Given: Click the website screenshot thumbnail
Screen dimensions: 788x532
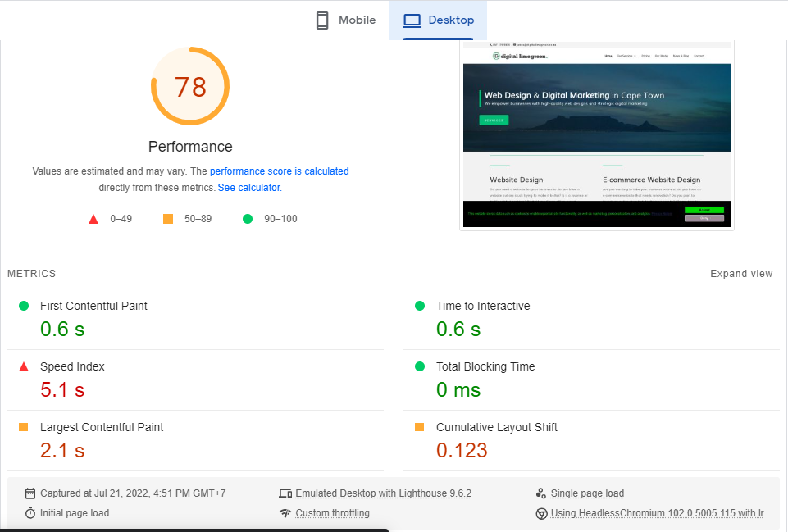Looking at the screenshot, I should pos(596,135).
